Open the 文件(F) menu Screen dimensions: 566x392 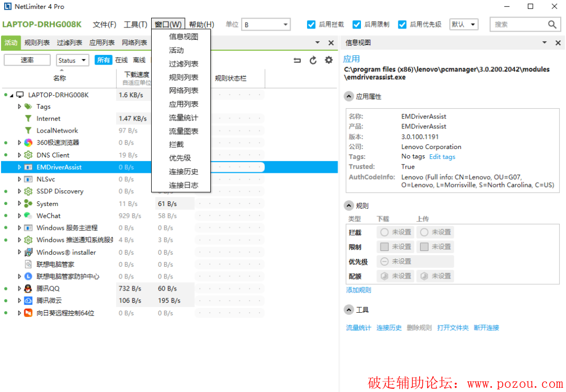coord(104,24)
